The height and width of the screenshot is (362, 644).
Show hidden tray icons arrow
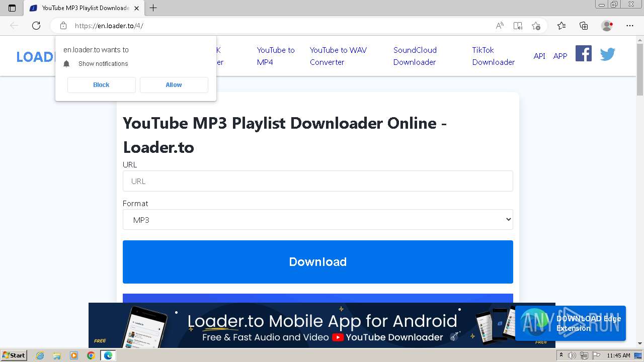pos(561,355)
